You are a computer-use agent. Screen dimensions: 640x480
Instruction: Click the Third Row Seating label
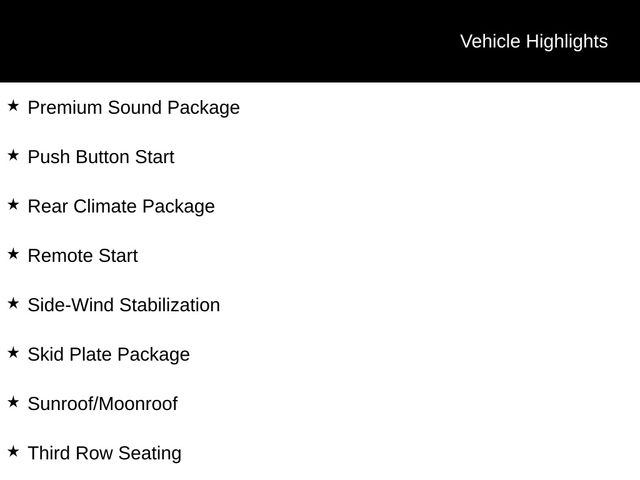105,454
